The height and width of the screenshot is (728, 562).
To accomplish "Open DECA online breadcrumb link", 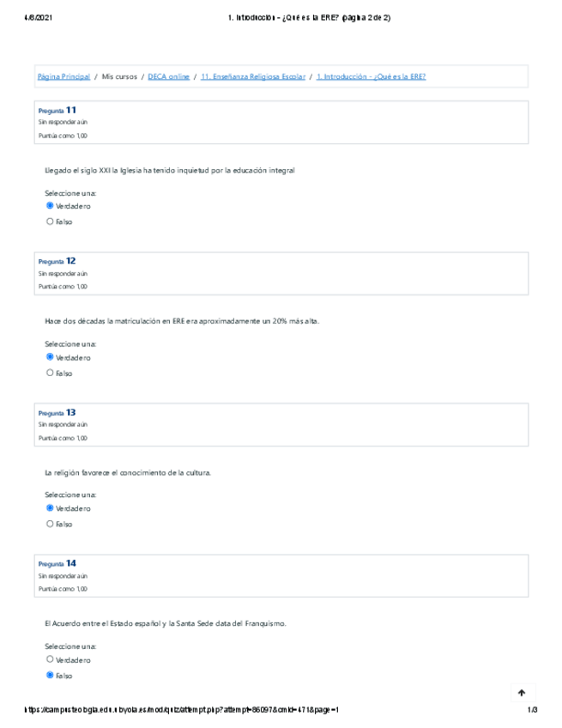I will pyautogui.click(x=168, y=76).
